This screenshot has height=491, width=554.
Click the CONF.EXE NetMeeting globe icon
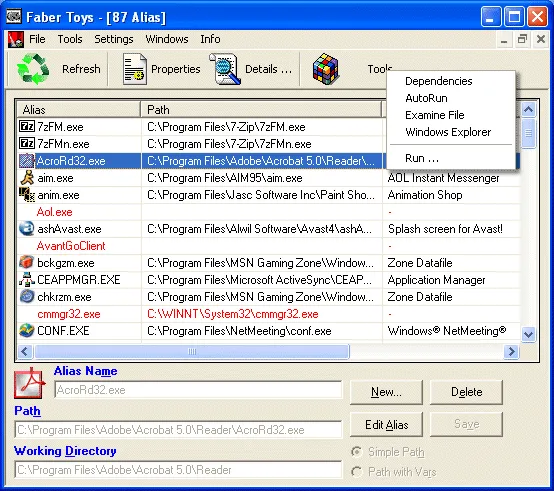tap(26, 330)
